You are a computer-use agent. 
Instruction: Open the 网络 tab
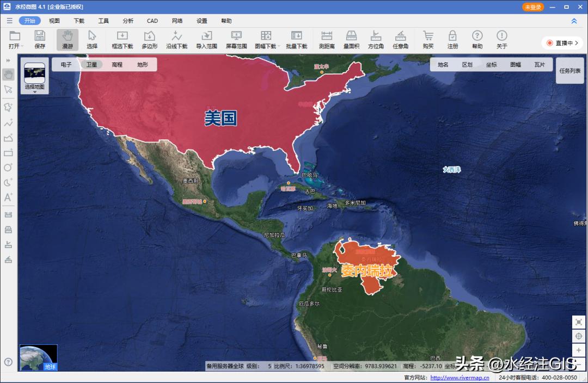coord(177,21)
